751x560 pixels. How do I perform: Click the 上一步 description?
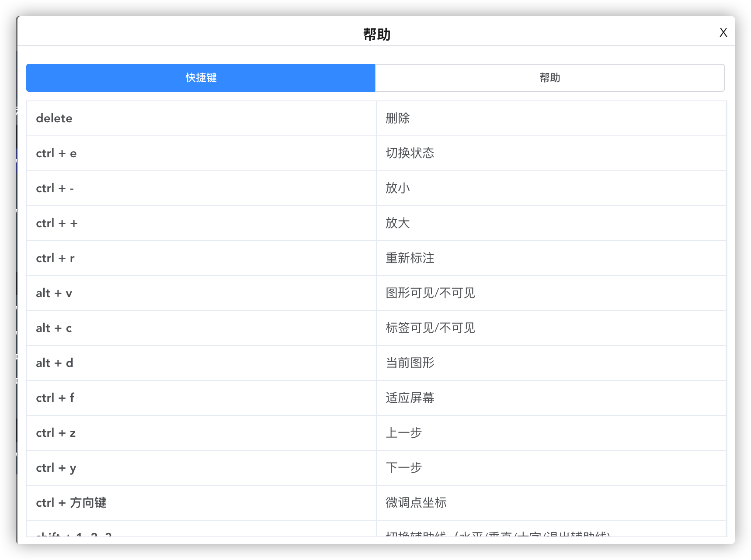click(551, 433)
